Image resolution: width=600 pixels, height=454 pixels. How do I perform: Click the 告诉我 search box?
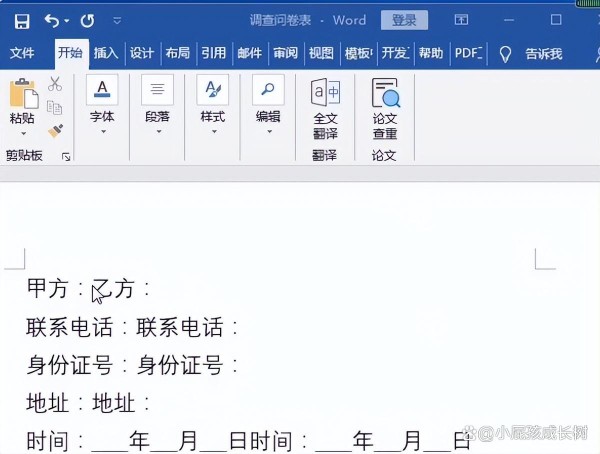pyautogui.click(x=544, y=54)
